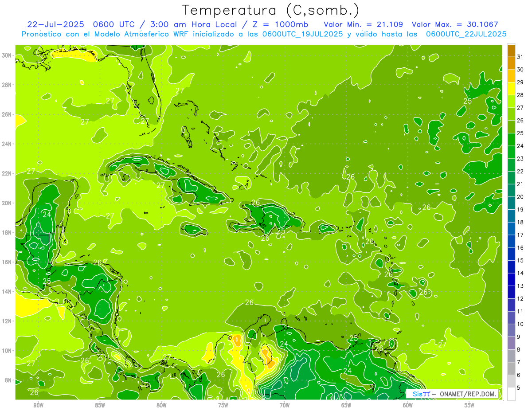Image resolution: width=532 pixels, height=411 pixels.
Task: Click the orange legend swatch between 30 and 31
Action: [511, 63]
